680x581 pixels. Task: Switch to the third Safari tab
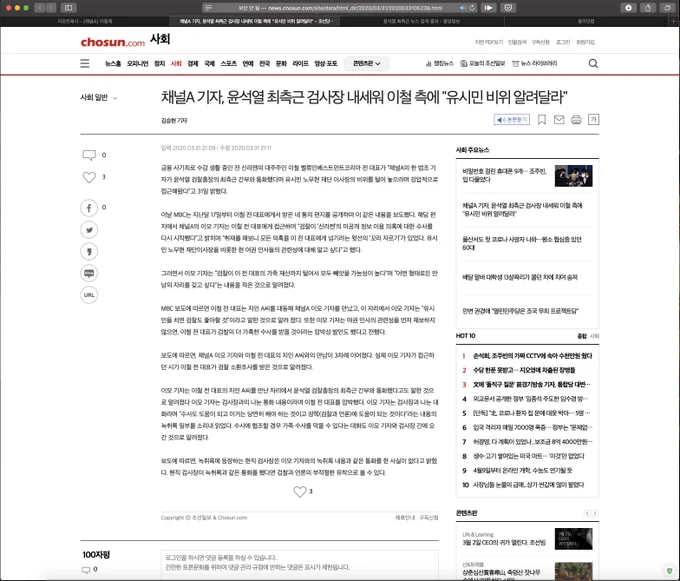421,21
